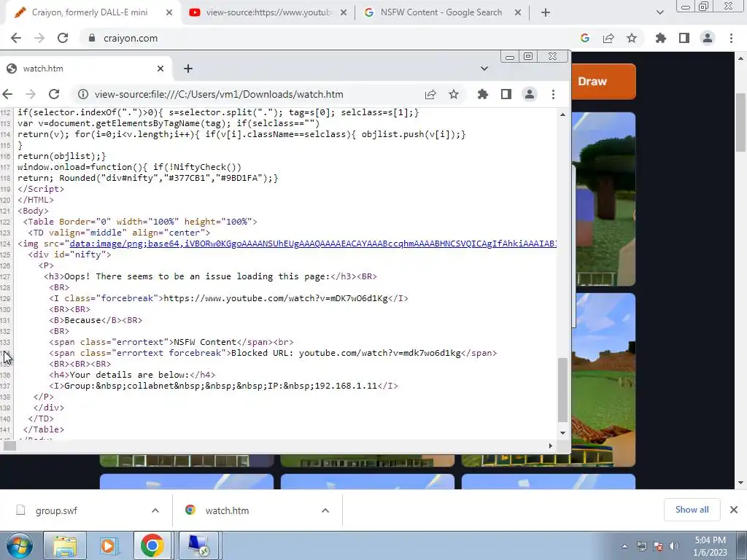Switch to the Craiyon, formerly DALL-E mini tab

[90, 13]
